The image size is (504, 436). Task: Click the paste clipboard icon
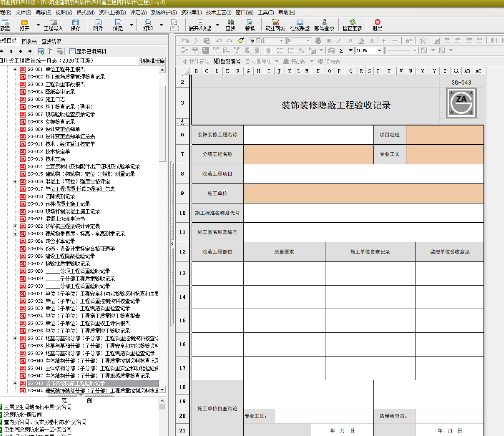[207, 41]
